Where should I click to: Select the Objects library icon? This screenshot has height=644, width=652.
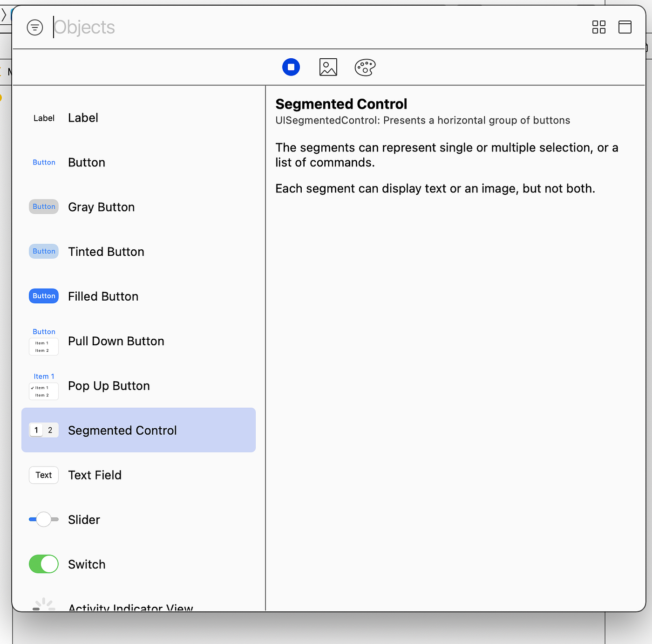[x=291, y=67]
